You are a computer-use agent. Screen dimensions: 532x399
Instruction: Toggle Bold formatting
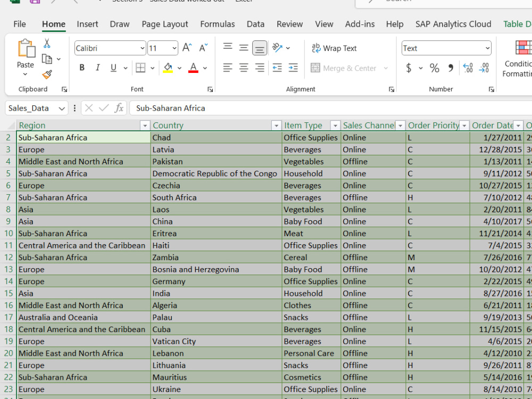[82, 68]
